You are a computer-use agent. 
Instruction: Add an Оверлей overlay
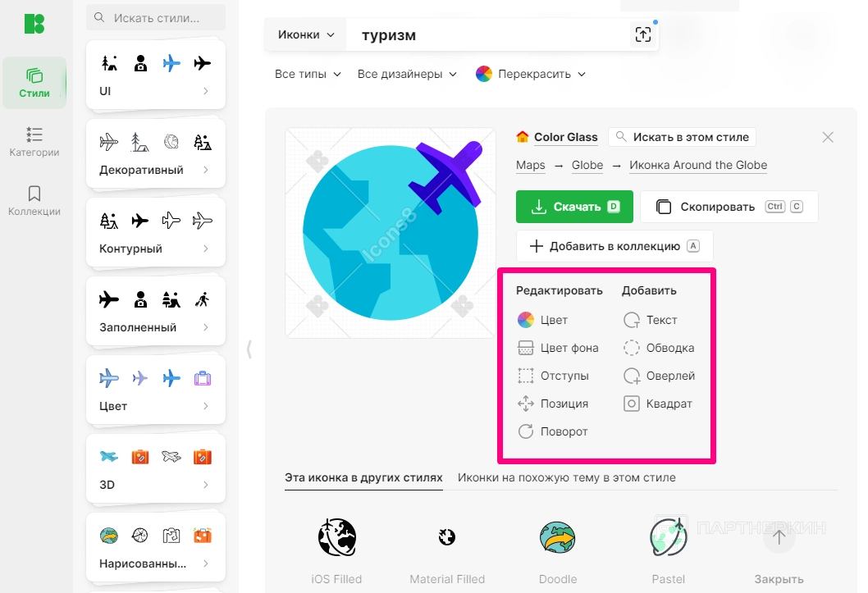click(x=659, y=376)
